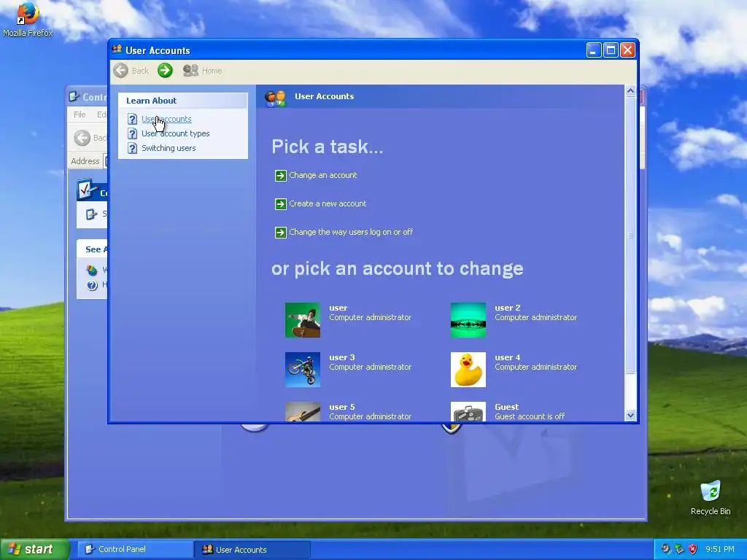
Task: Click green arrow icon for 'Change an account'
Action: point(281,176)
